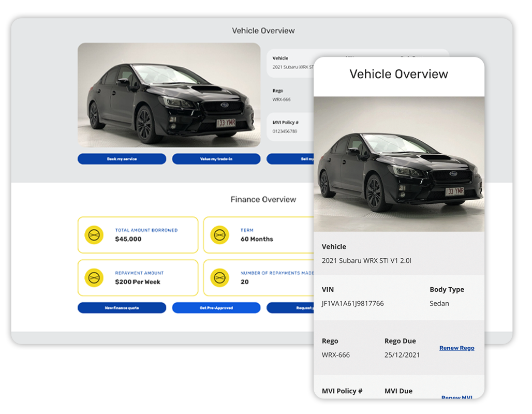The height and width of the screenshot is (414, 532).
Task: Click the MVI Due label in mobile panel
Action: click(x=398, y=391)
